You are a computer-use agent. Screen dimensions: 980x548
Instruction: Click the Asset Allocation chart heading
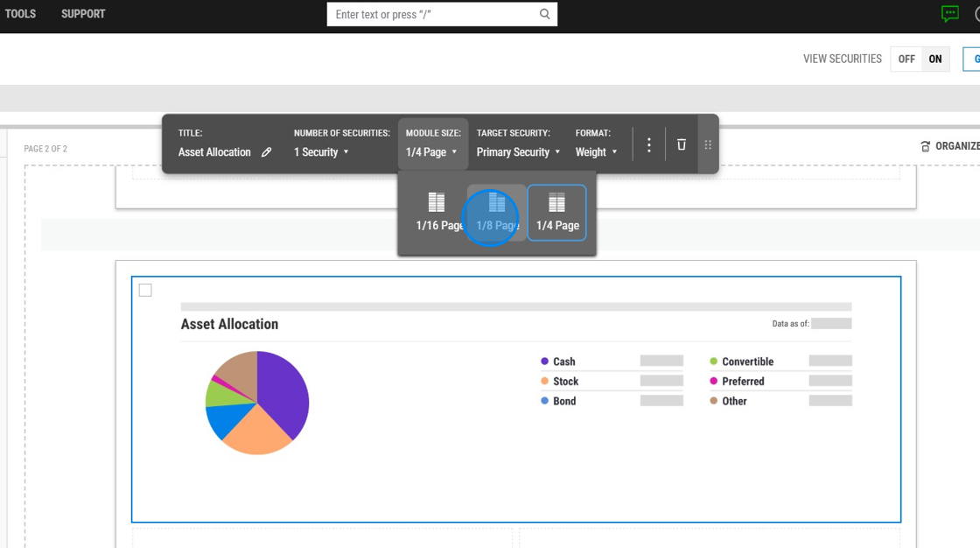pos(229,324)
